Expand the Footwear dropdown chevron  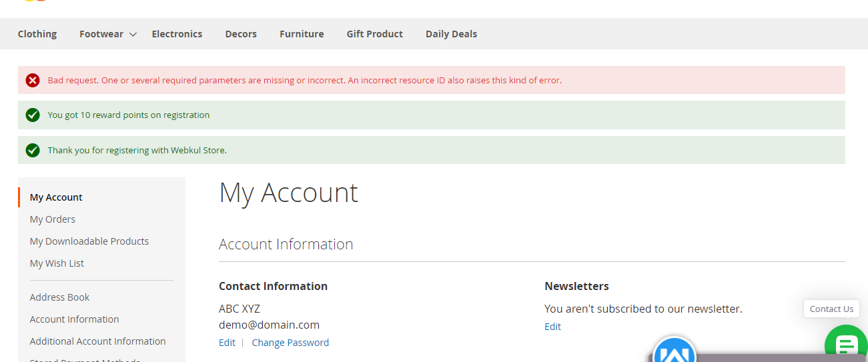[x=133, y=35]
